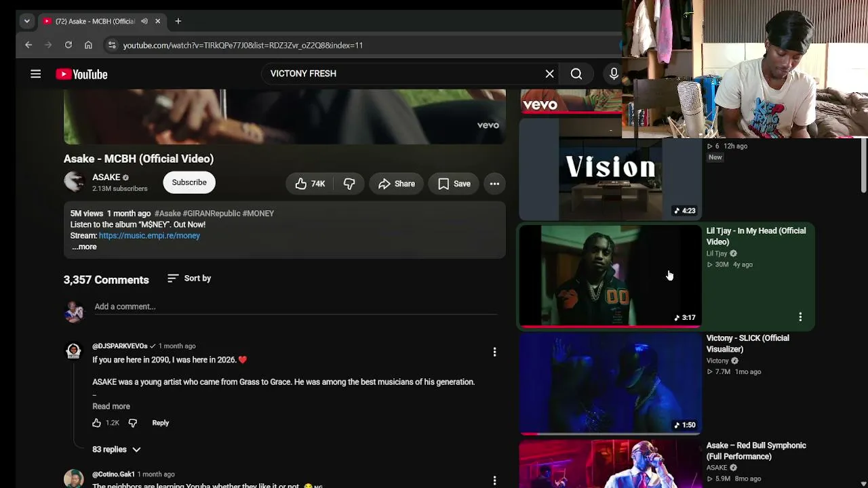The image size is (868, 488).
Task: Subscribe to the ASAKE channel
Action: (189, 182)
